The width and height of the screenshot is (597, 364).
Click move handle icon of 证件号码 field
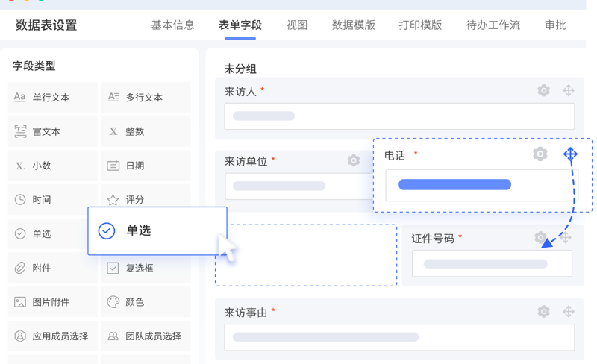(x=566, y=238)
